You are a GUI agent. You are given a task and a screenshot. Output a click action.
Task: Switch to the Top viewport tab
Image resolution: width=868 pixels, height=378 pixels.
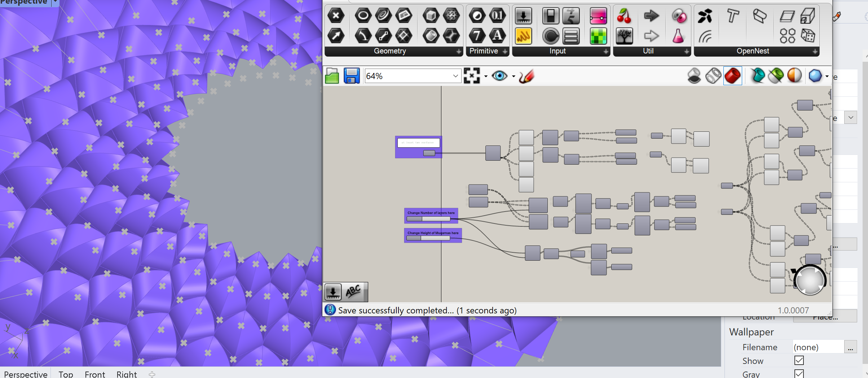coord(65,374)
